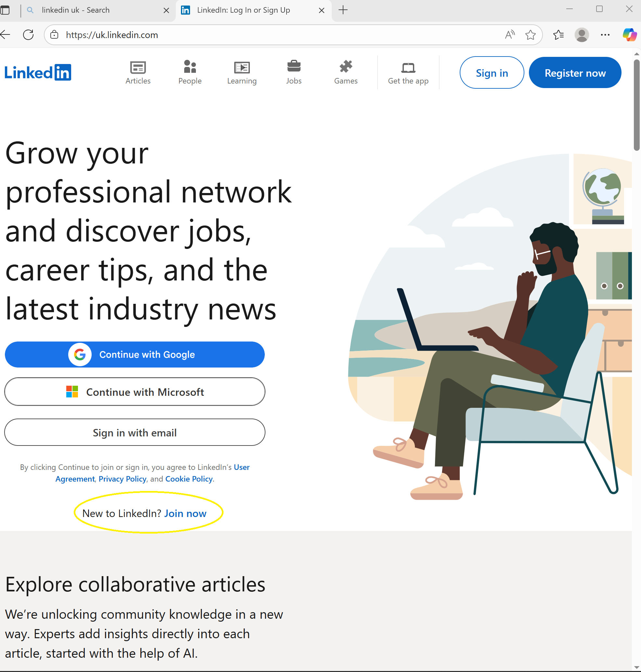
Task: Open the Privacy Policy link
Action: click(x=122, y=479)
